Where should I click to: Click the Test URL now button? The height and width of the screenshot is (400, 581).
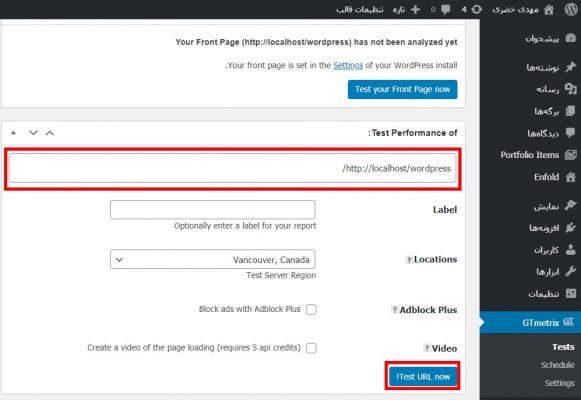[423, 376]
